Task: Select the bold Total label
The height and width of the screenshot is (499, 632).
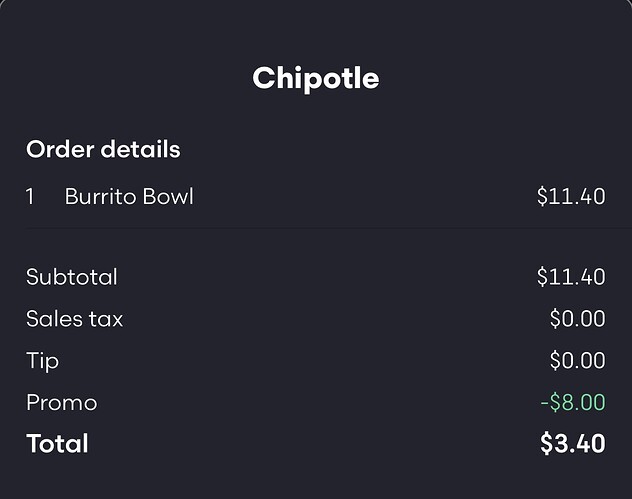Action: 57,444
